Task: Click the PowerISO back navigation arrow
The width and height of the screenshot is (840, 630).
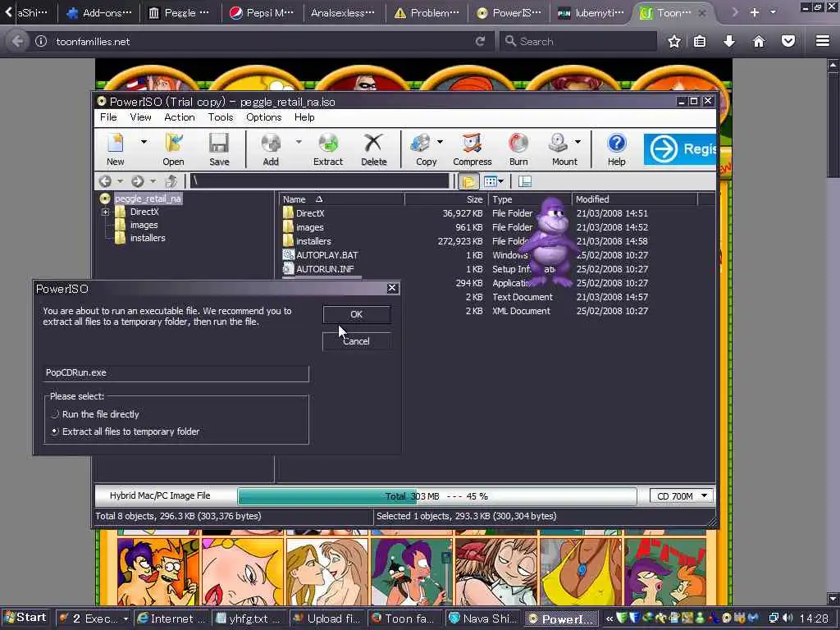Action: [x=106, y=181]
